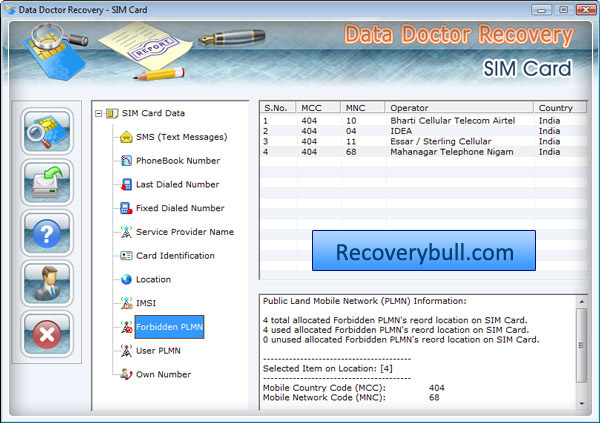Click the PhoneBook Number icon
600x423 pixels.
[126, 161]
